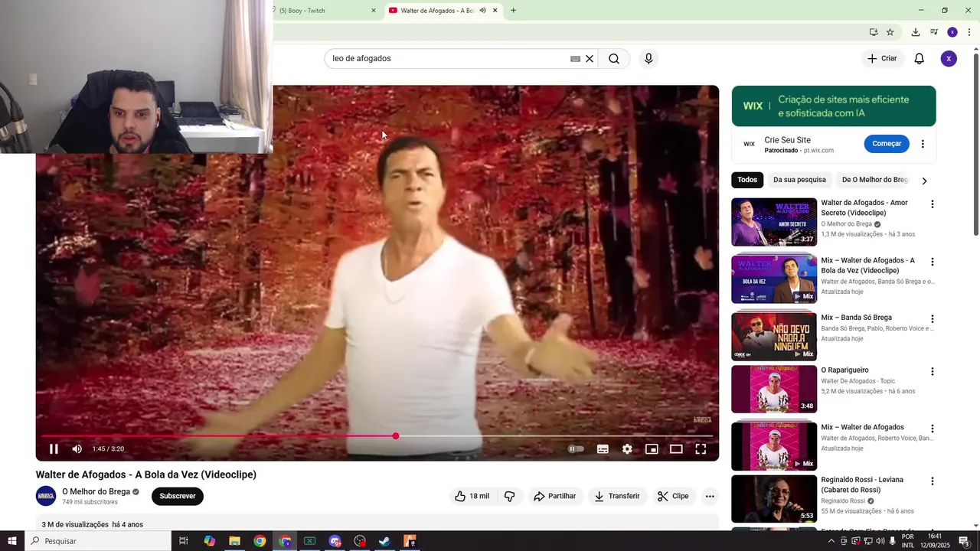Open the O Rapariguelro video title
This screenshot has height=551, width=980.
coord(844,370)
